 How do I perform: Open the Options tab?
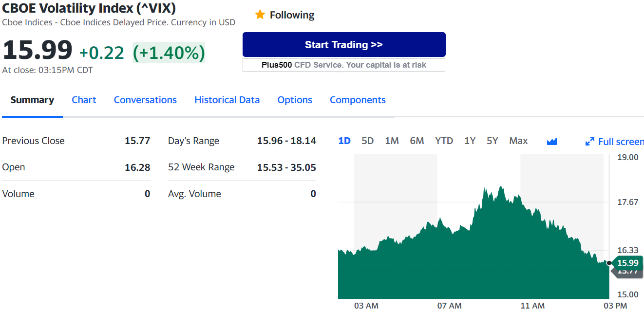[x=295, y=100]
